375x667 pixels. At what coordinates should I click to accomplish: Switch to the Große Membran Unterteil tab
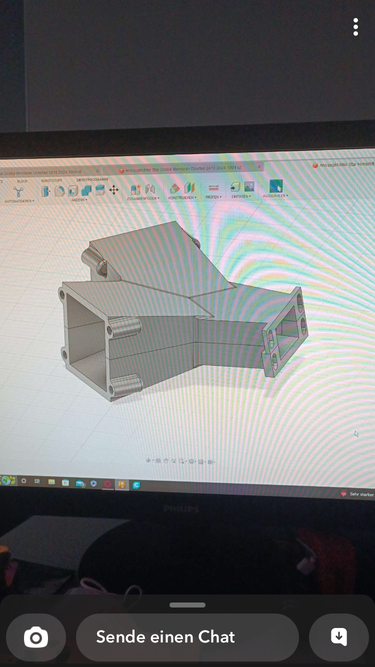point(47,171)
